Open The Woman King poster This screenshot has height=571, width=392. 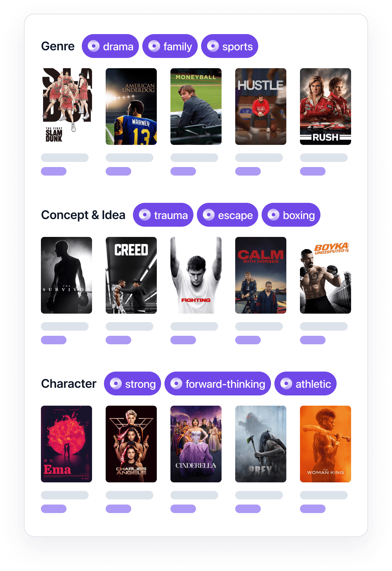click(326, 444)
